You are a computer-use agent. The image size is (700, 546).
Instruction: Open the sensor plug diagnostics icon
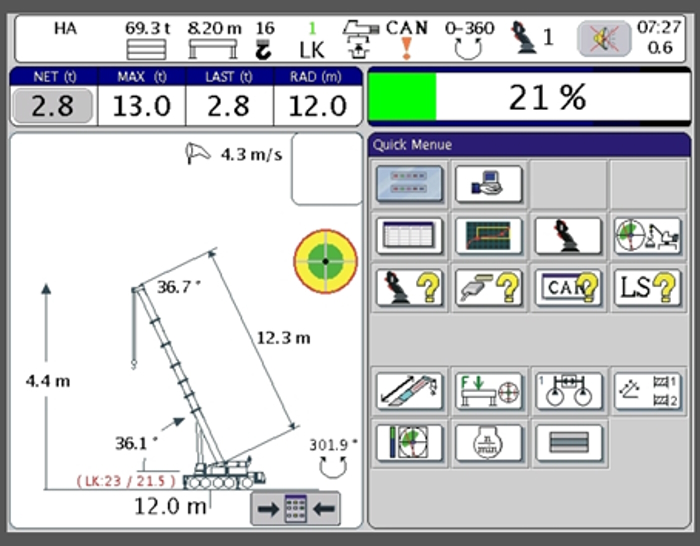coord(489,287)
